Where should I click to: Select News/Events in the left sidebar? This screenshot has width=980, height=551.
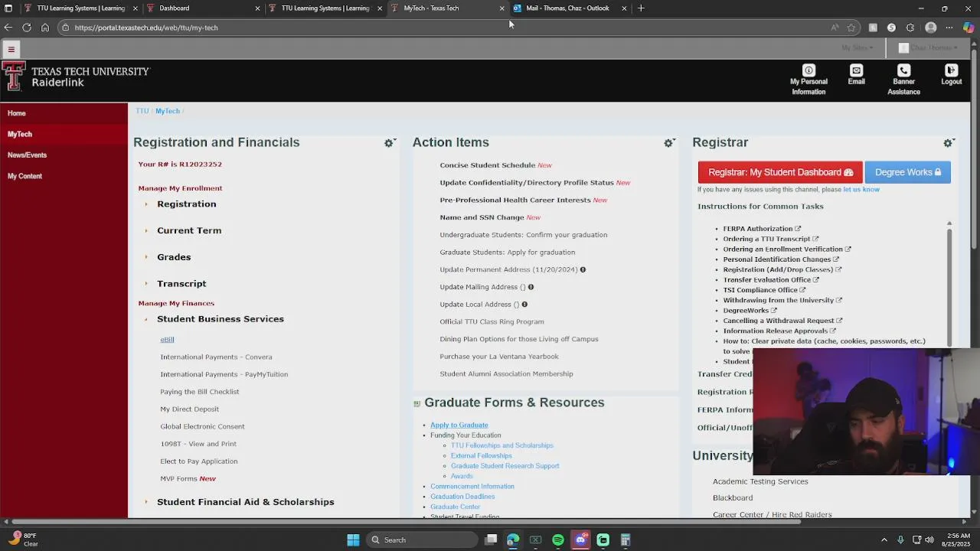pyautogui.click(x=27, y=155)
